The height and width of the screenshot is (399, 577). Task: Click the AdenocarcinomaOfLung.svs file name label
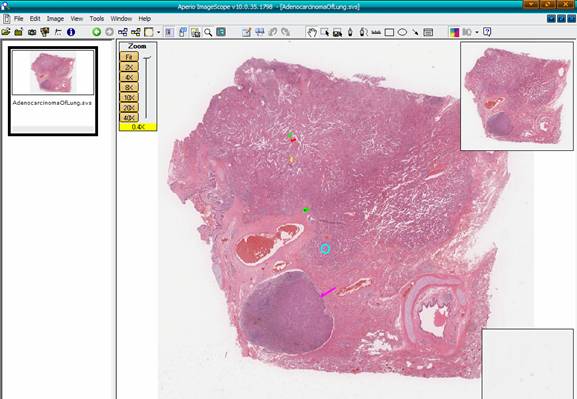[x=52, y=103]
